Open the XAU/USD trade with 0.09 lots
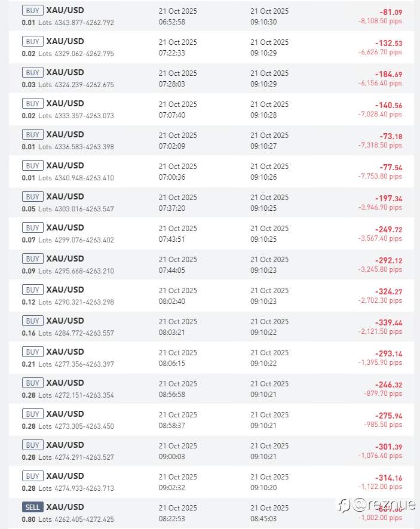Image resolution: width=420 pixels, height=529 pixels. coord(65,259)
